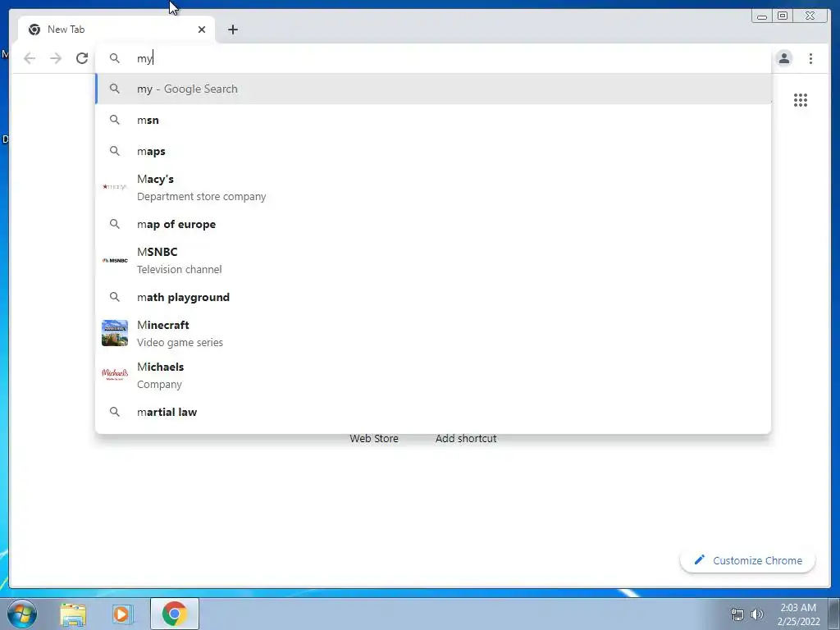
Task: Reload the page with the refresh icon
Action: pos(82,58)
